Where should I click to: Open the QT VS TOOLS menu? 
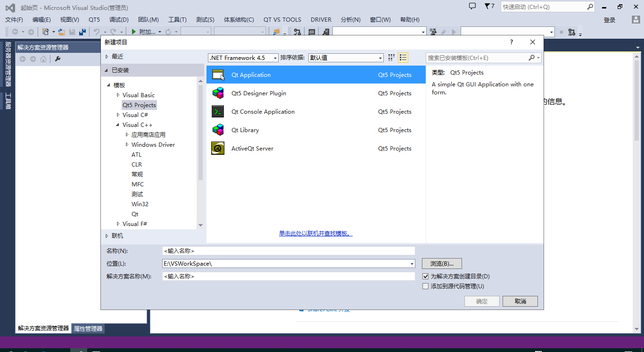click(x=282, y=19)
